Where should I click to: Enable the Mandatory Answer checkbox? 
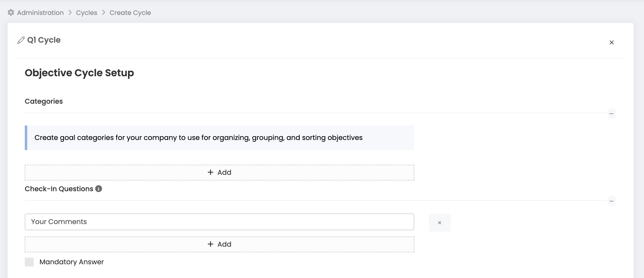(x=29, y=262)
